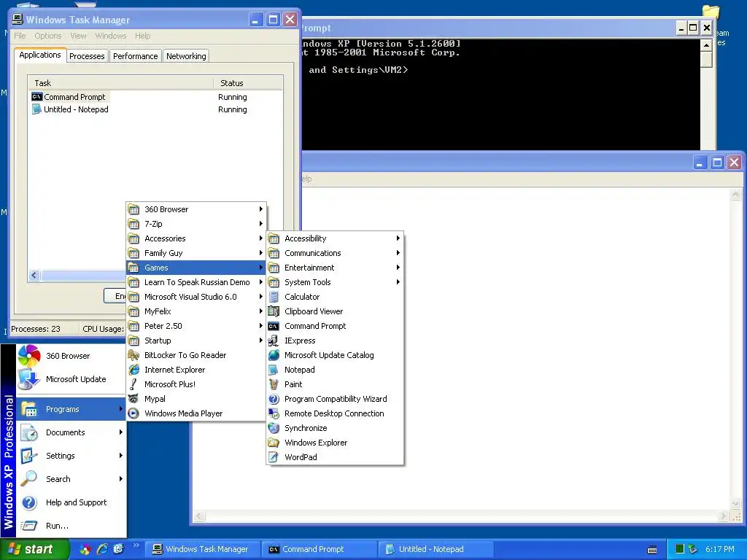Open Help and Support in Start menu

(x=71, y=502)
